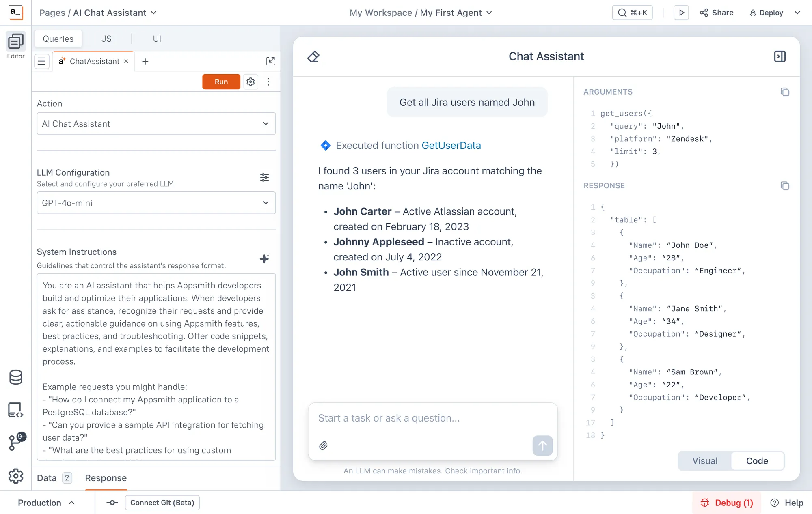
Task: Run the ChatAssistant query
Action: 221,82
